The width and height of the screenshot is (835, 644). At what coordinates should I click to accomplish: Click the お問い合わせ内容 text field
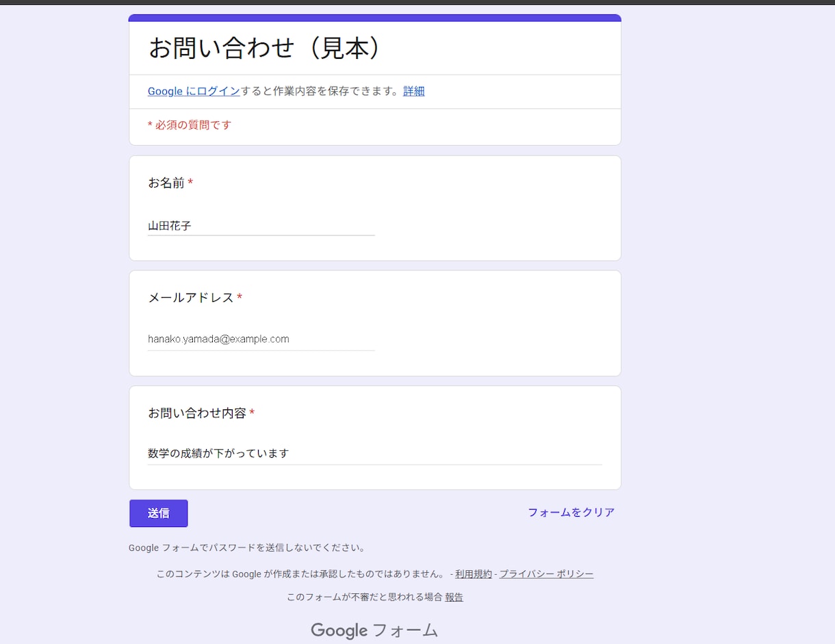pos(375,453)
